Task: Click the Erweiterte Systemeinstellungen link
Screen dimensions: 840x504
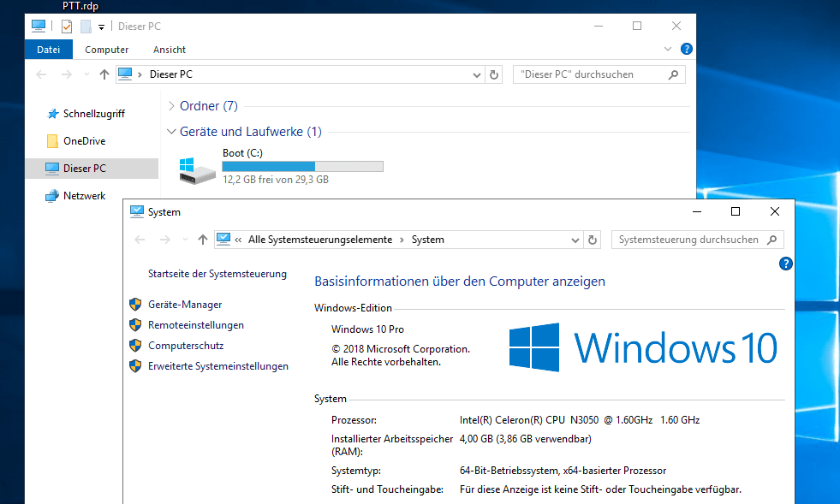Action: 217,366
